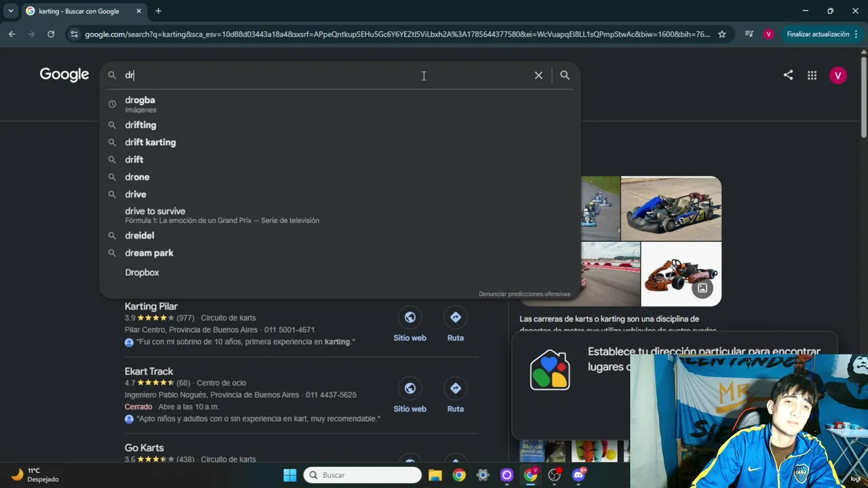Screen dimensions: 868x488
Task: Select the drifting suggestion
Action: [x=340, y=125]
